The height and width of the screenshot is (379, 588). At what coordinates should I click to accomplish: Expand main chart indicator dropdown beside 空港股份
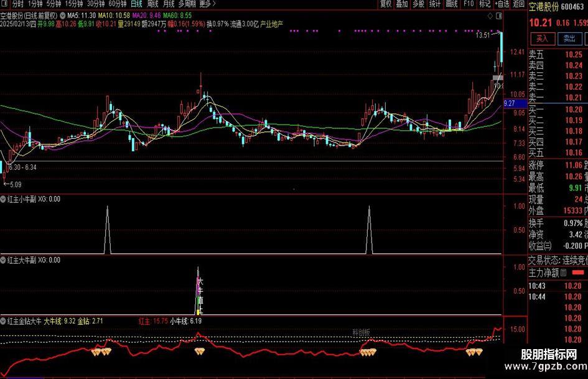pyautogui.click(x=63, y=16)
